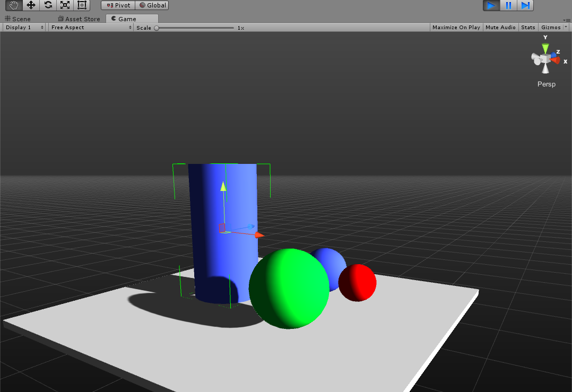Click the Scale slider handle
The width and height of the screenshot is (572, 392).
point(157,28)
